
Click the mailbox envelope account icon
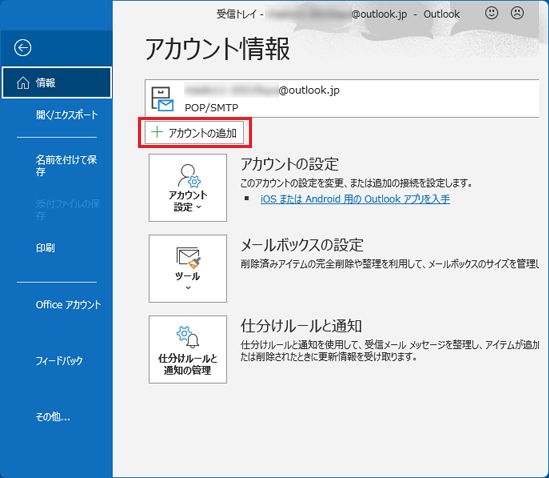tap(162, 99)
